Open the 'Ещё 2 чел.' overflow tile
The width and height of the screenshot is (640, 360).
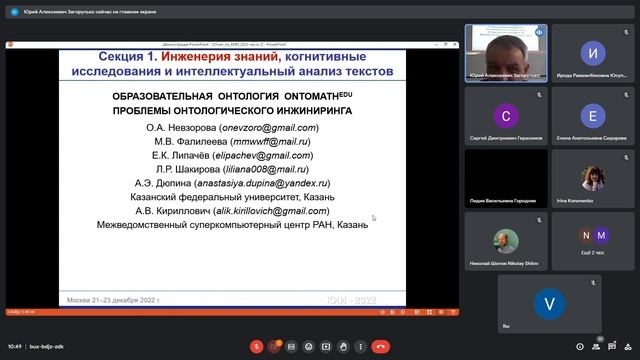click(593, 241)
